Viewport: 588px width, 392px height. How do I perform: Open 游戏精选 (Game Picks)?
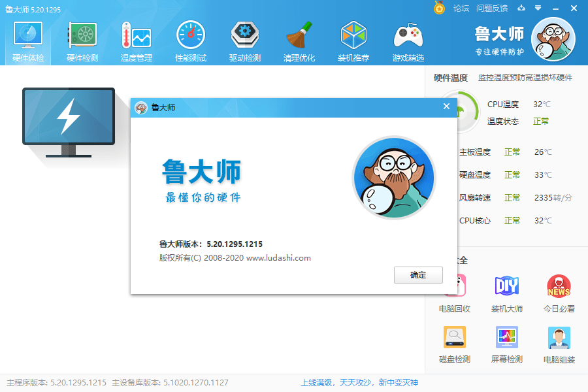407,39
